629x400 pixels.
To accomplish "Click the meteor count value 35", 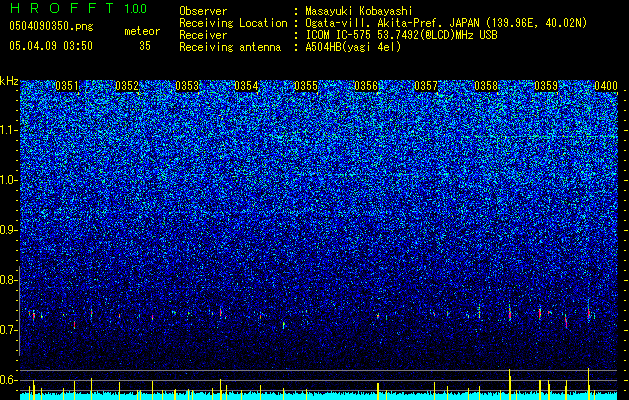I will coord(145,46).
